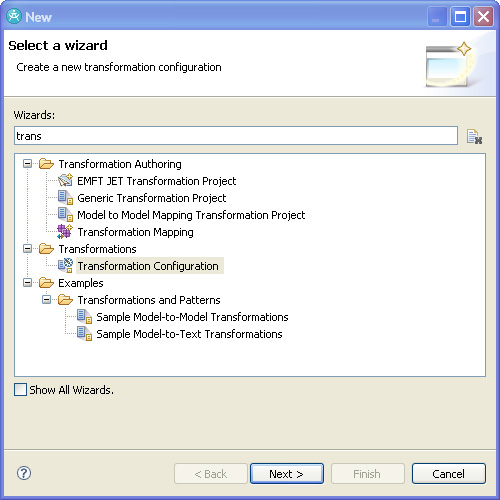The width and height of the screenshot is (500, 500).
Task: Click the Sample Model-to-Model Transformations icon
Action: [x=84, y=316]
